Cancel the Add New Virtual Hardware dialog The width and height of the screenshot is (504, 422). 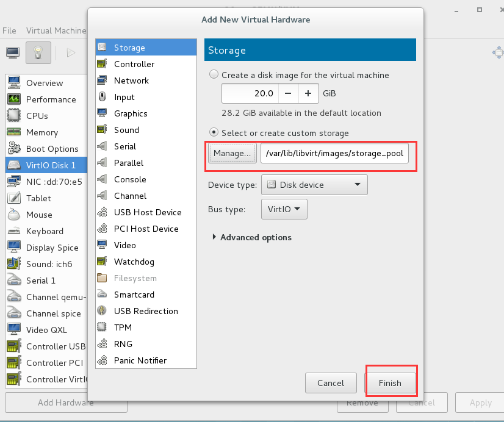(331, 383)
